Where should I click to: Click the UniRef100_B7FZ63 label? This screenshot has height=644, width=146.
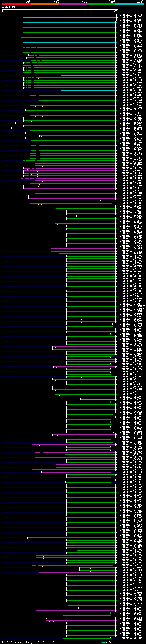[131, 223]
